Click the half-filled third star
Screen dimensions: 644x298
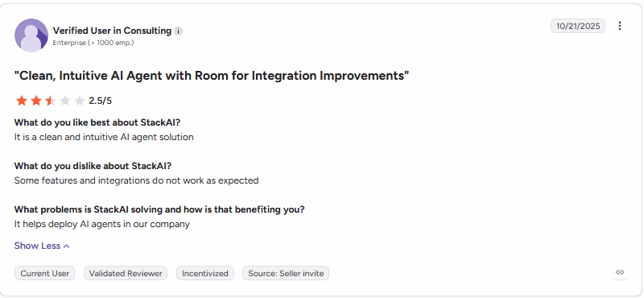click(51, 101)
